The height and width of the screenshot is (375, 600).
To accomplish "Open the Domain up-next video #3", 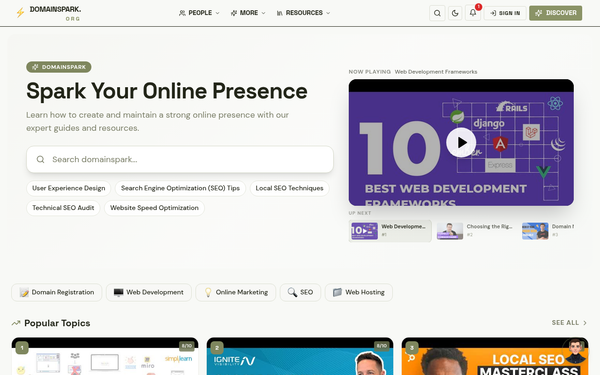I will [548, 231].
